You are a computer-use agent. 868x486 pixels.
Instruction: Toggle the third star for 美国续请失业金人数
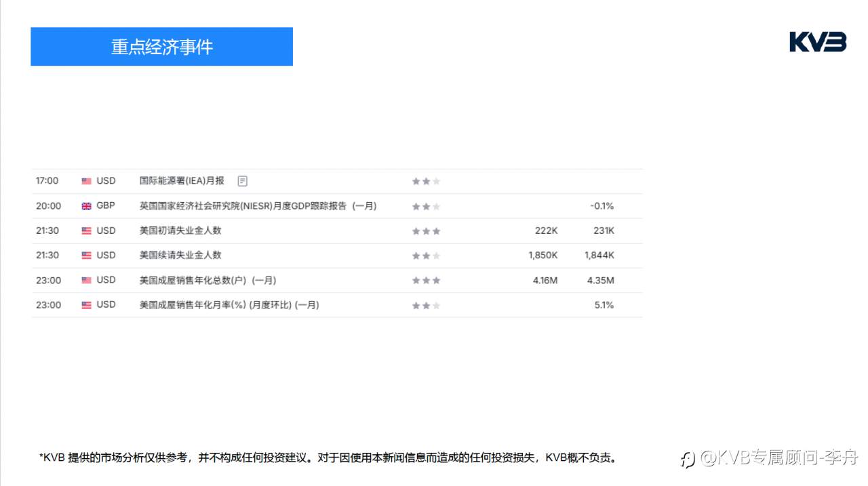(436, 256)
